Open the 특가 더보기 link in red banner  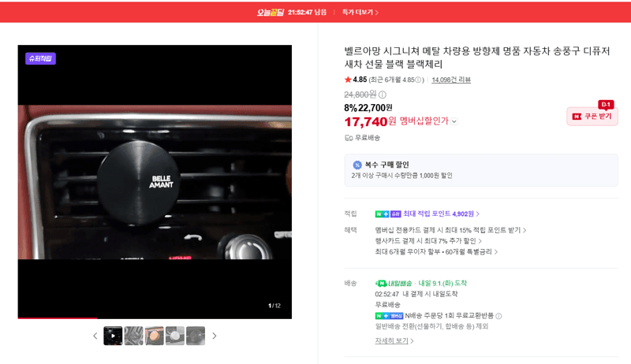coord(360,13)
